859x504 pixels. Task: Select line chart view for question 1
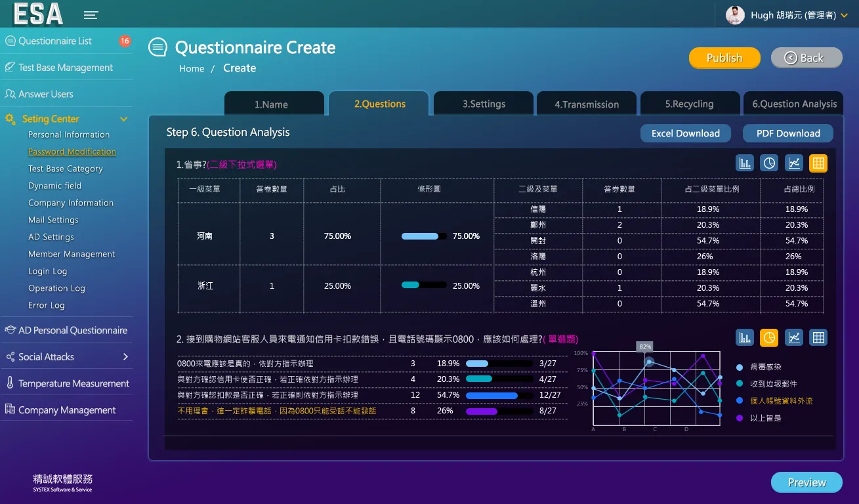point(794,163)
